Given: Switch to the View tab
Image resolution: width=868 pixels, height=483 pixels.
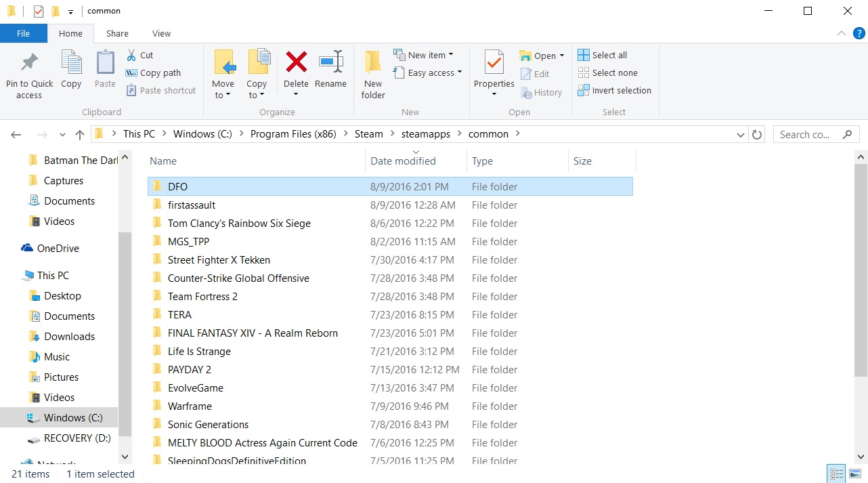Looking at the screenshot, I should click(161, 33).
